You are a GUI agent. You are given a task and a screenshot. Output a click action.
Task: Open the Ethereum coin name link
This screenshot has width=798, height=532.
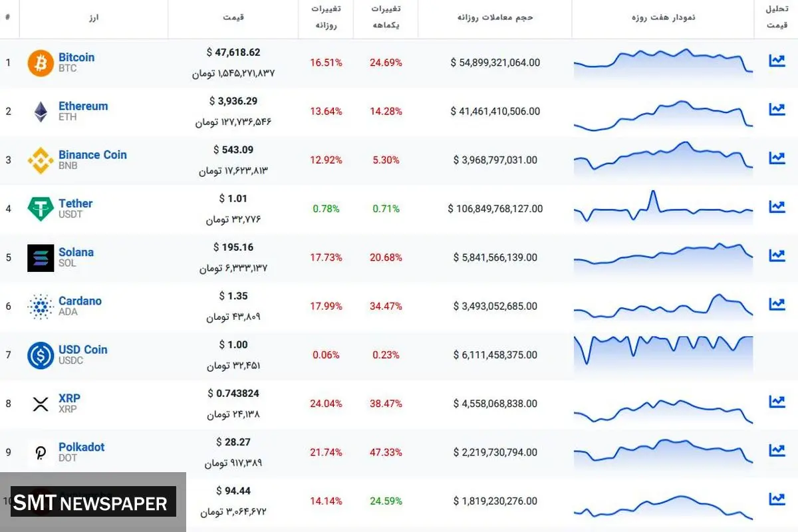tap(83, 106)
